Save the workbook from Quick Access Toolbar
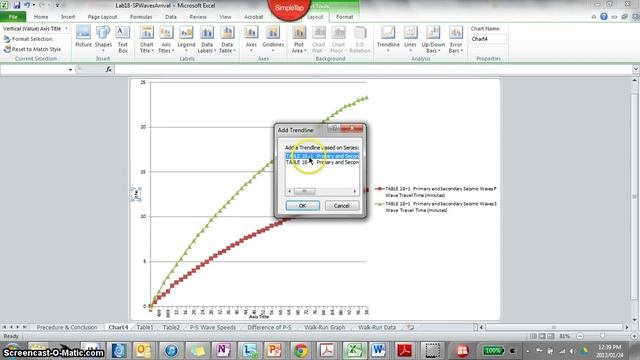640x360 pixels. click(17, 5)
